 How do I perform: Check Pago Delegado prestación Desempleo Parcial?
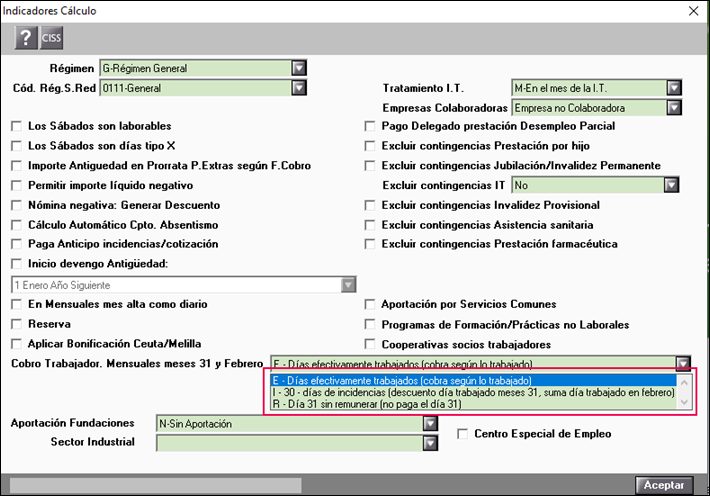370,126
